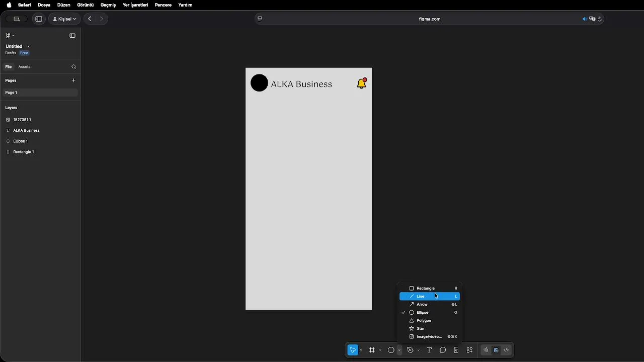Click the black ellipse on the canvas
Image resolution: width=644 pixels, height=362 pixels.
tap(259, 83)
